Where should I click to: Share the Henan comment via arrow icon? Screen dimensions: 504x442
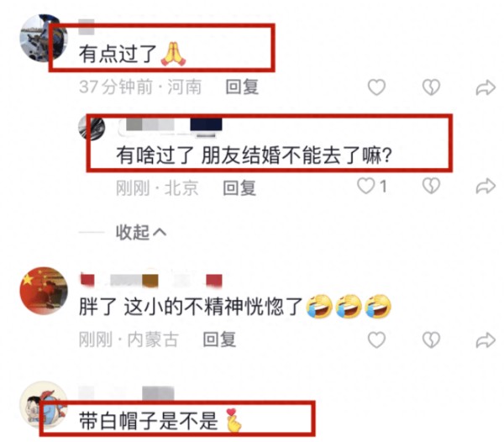click(486, 87)
